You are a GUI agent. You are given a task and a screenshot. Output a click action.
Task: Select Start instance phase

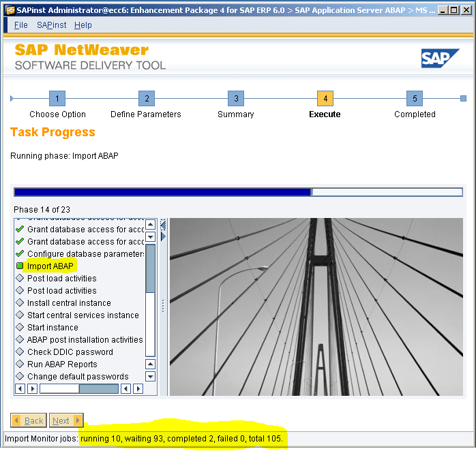[x=53, y=327]
